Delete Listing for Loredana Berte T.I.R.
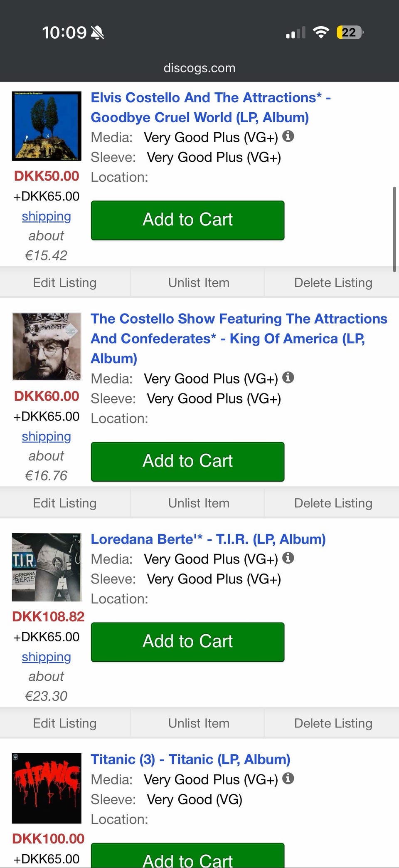399x868 pixels. click(333, 723)
